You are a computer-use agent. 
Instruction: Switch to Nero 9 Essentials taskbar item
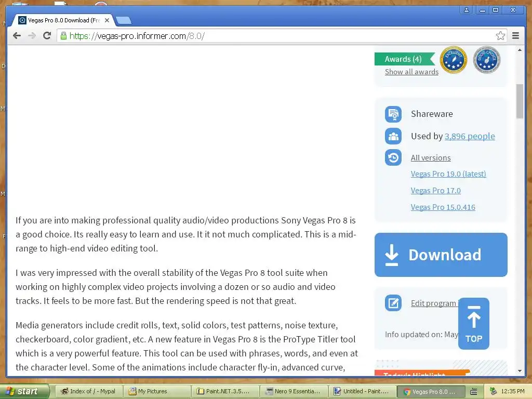tap(294, 391)
